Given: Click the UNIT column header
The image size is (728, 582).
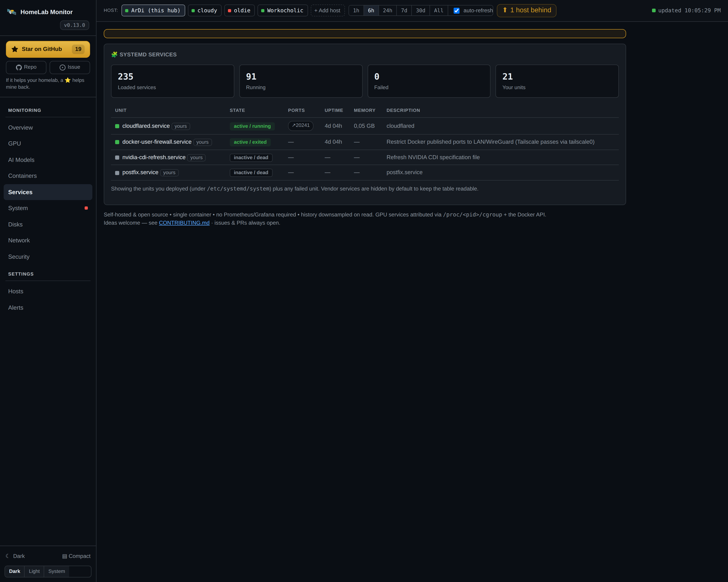Looking at the screenshot, I should [x=121, y=110].
